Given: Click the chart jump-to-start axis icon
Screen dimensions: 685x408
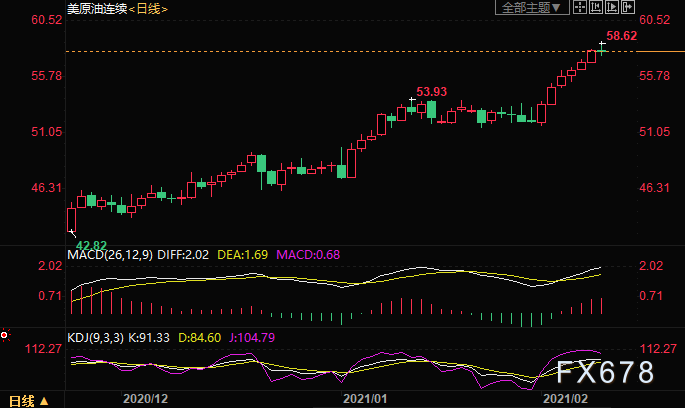Looking at the screenshot, I should (596, 7).
